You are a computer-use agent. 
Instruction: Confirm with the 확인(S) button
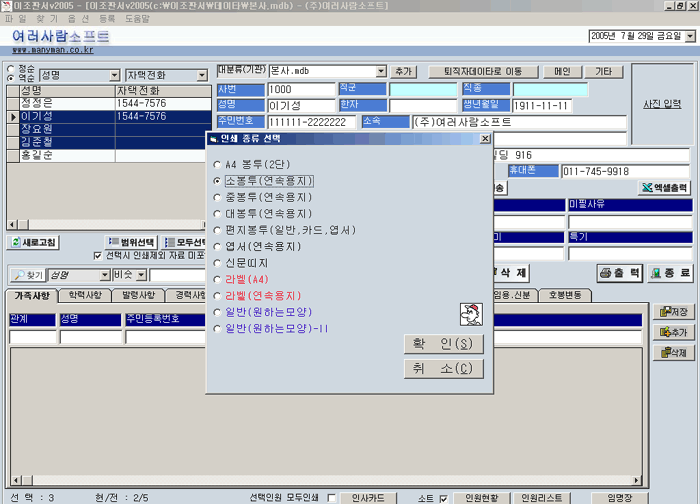click(x=443, y=344)
